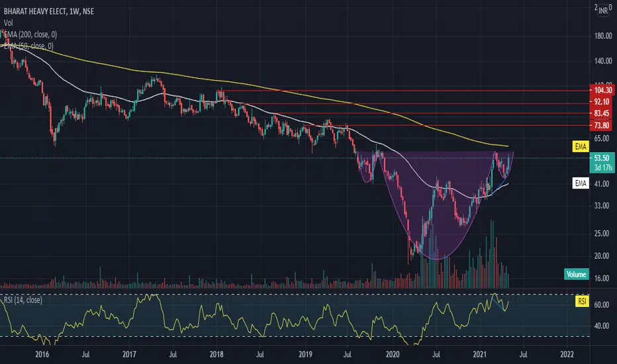Click the 65.00 price axis value
The width and height of the screenshot is (617, 364).
tap(602, 138)
